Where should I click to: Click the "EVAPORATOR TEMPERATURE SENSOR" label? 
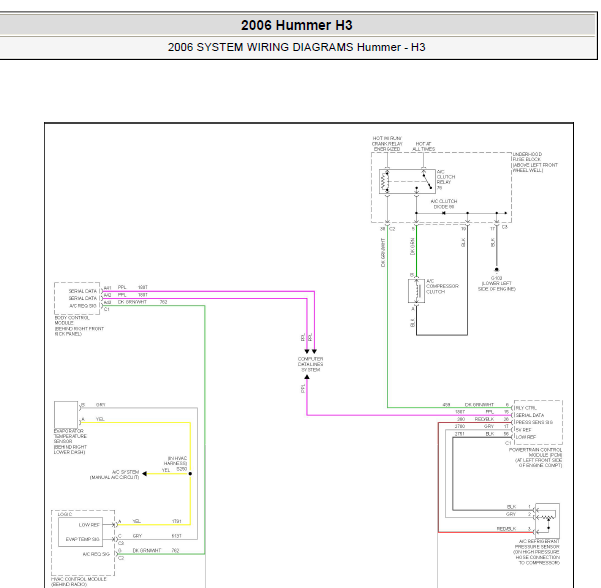tap(70, 436)
